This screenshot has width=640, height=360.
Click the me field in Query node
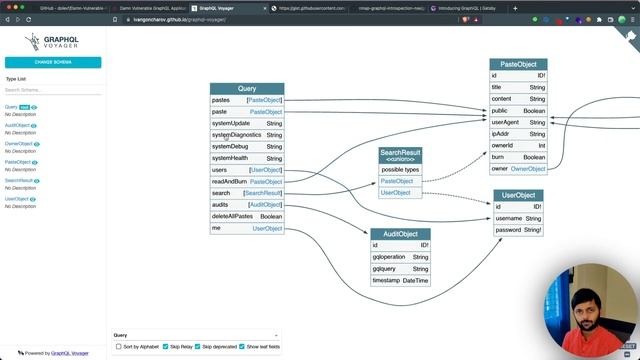point(247,228)
